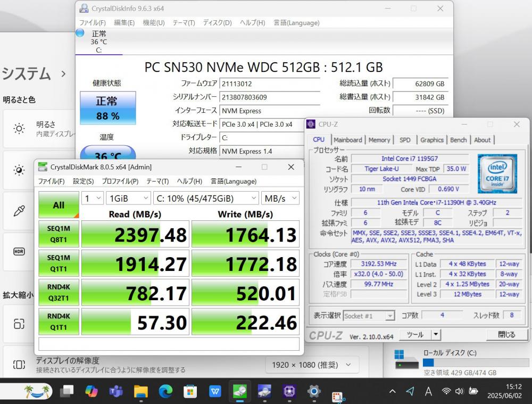Expand the 1920 × 1080 resolution dropdown
This screenshot has width=532, height=404.
click(312, 365)
